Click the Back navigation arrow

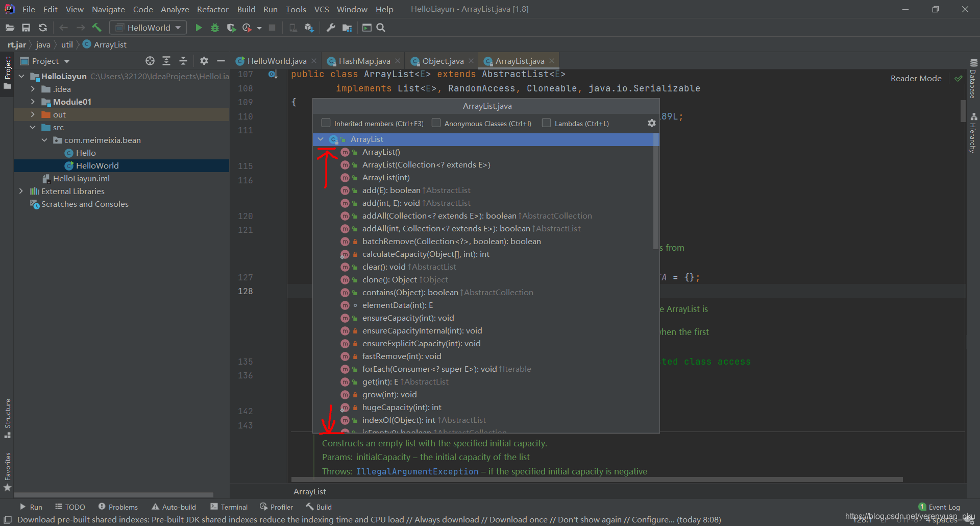[63, 28]
